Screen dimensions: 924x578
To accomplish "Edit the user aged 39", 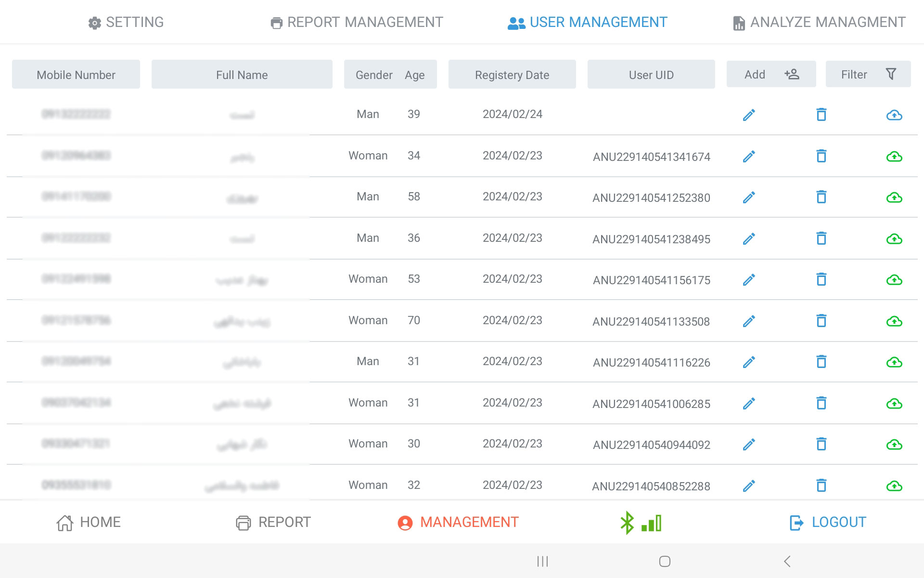I will [749, 115].
